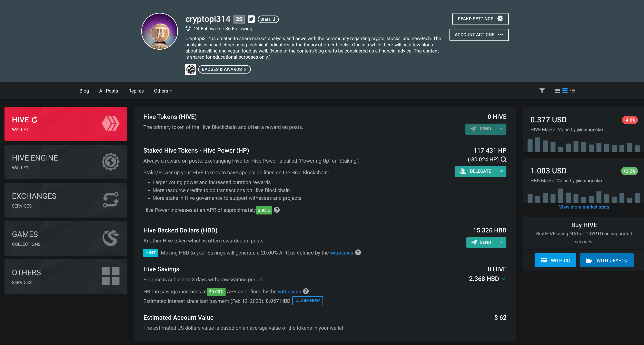Select the compact bulleted list layout icon
The width and height of the screenshot is (644, 345).
click(x=573, y=90)
